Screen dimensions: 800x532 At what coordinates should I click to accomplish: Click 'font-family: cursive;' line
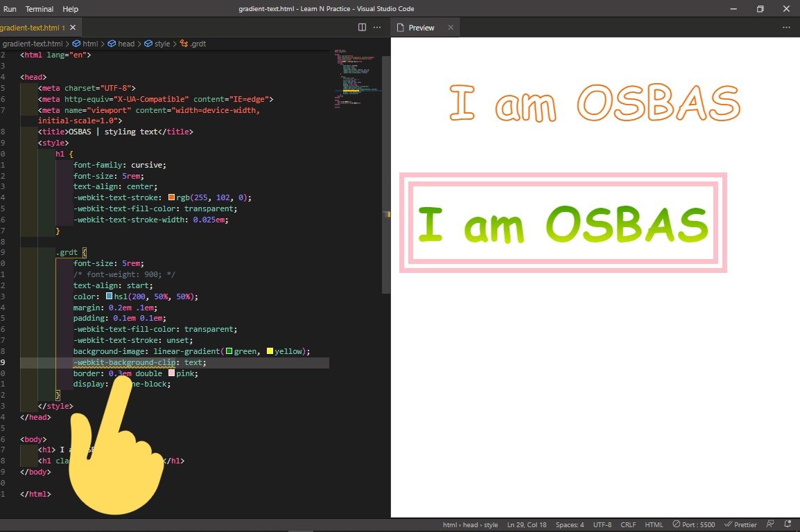119,165
